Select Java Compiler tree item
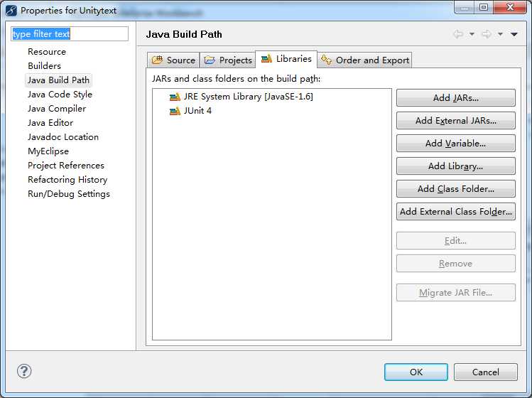 (57, 109)
